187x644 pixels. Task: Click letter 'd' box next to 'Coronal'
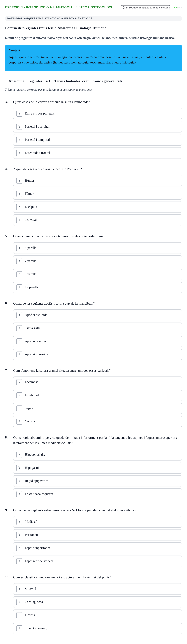pyautogui.click(x=19, y=421)
